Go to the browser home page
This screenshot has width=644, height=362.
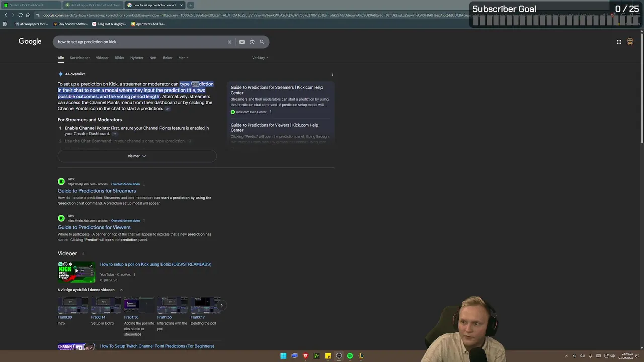(28, 15)
